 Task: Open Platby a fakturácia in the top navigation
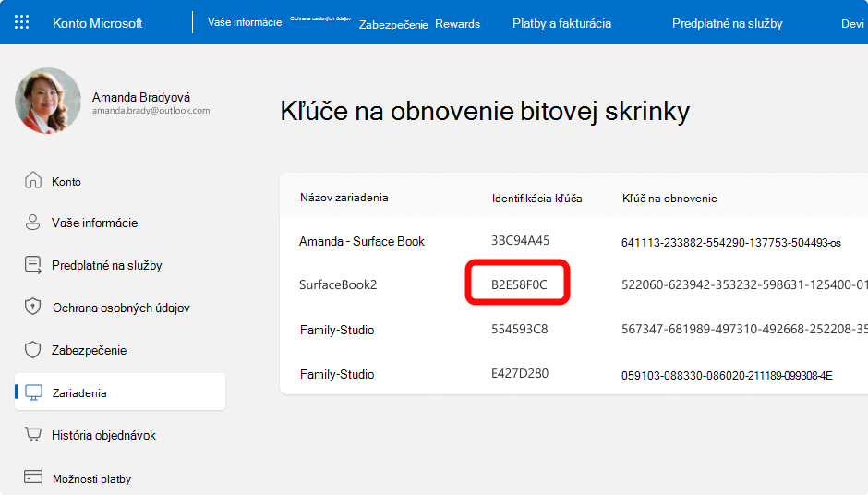click(x=561, y=23)
